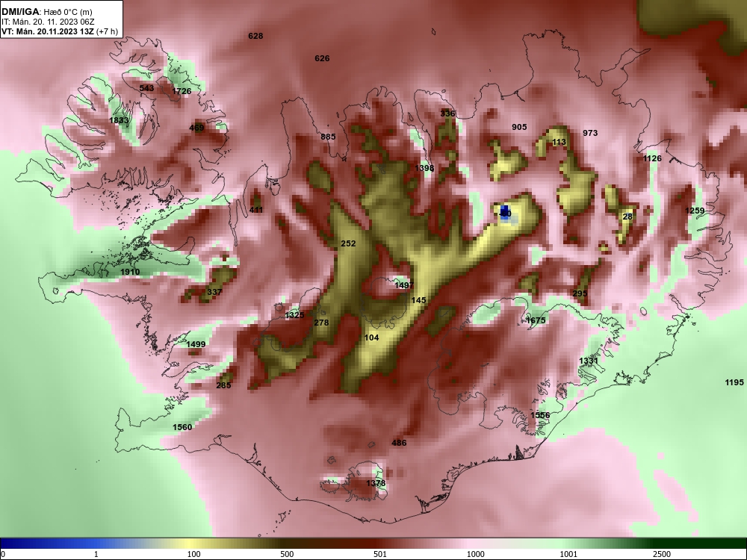Click the offshore value 1195

pos(734,382)
